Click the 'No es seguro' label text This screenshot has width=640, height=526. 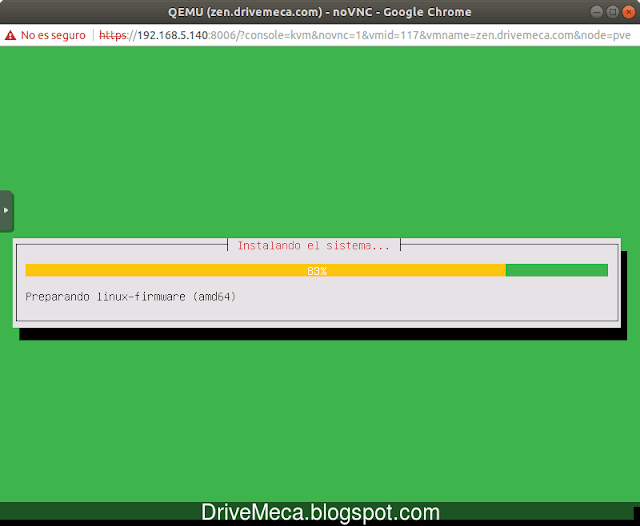tap(53, 36)
